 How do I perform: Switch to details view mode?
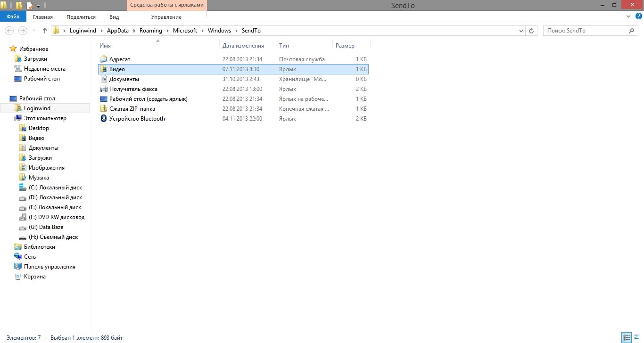(x=627, y=337)
